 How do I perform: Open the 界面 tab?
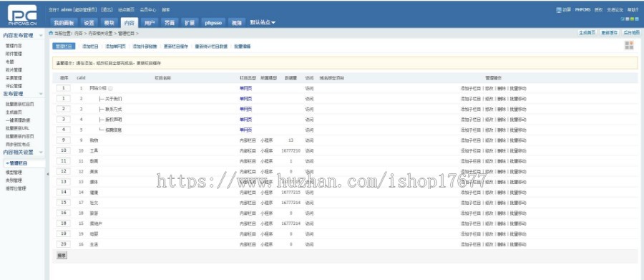(x=169, y=23)
